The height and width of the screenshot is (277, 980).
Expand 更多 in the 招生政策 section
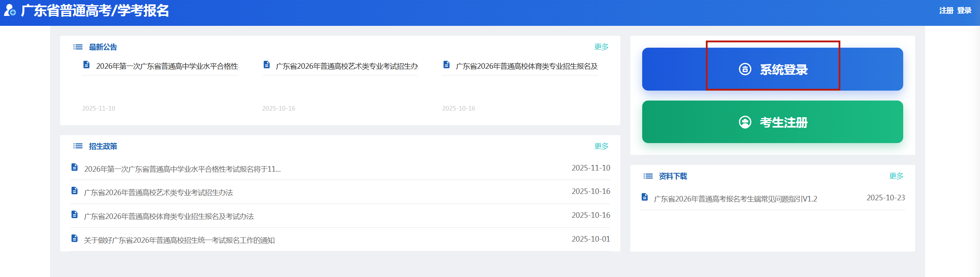[601, 146]
